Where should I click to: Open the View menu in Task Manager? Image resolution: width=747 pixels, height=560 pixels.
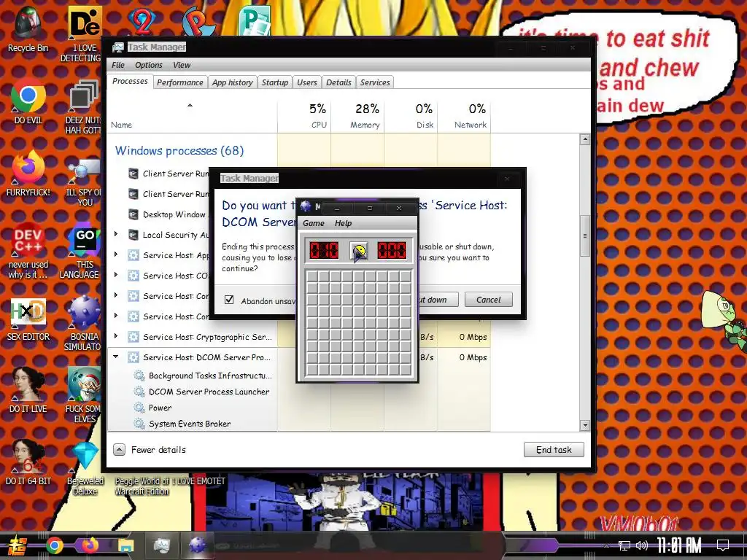pyautogui.click(x=182, y=65)
